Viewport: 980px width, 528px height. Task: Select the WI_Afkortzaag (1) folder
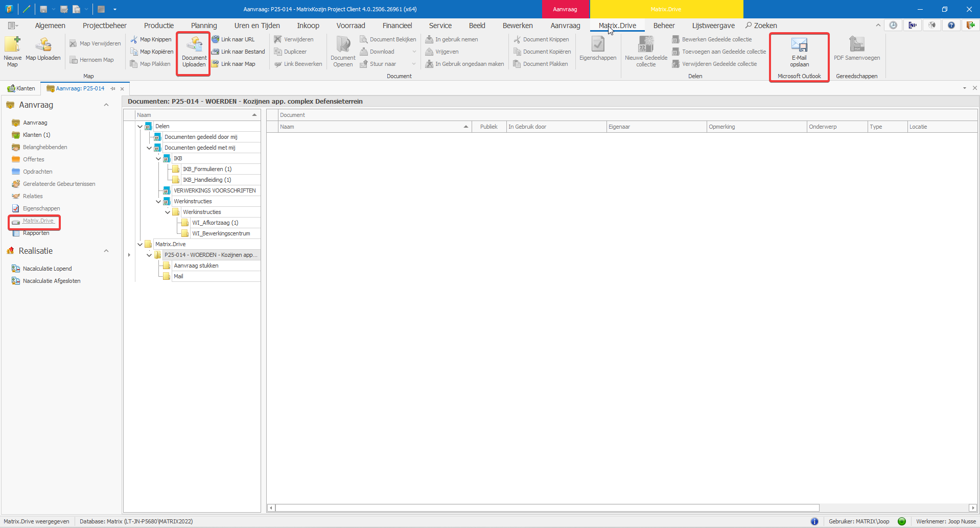[215, 223]
